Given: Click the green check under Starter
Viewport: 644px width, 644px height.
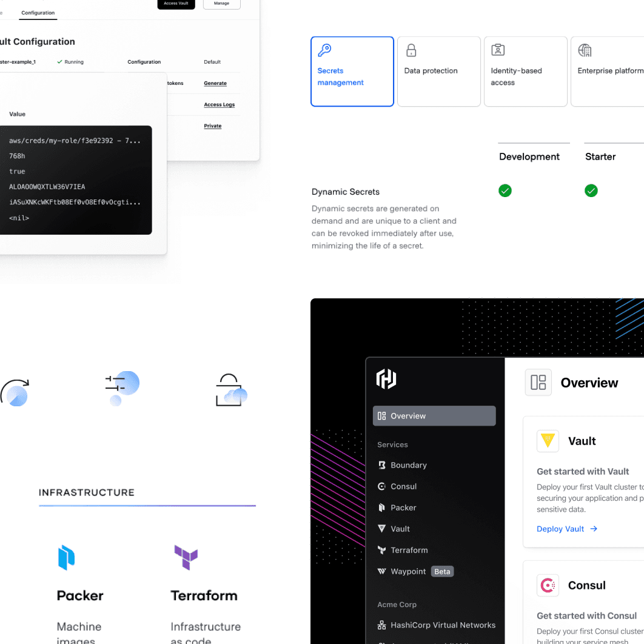Looking at the screenshot, I should point(591,190).
